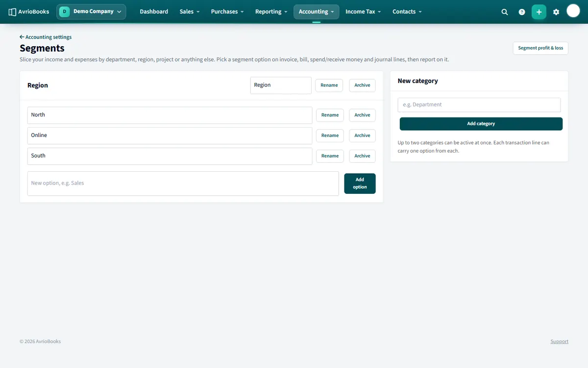Rename the Online option

[x=330, y=136]
